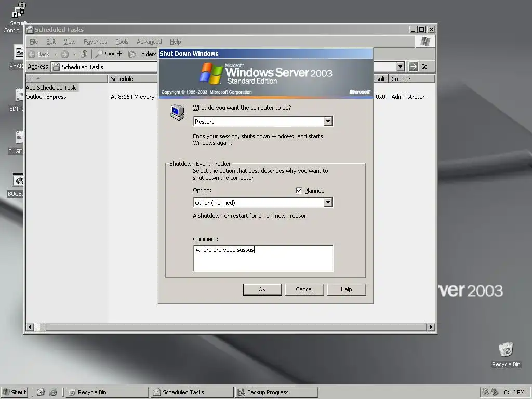This screenshot has height=399, width=532.
Task: Click the 0x0 result cell
Action: 380,97
